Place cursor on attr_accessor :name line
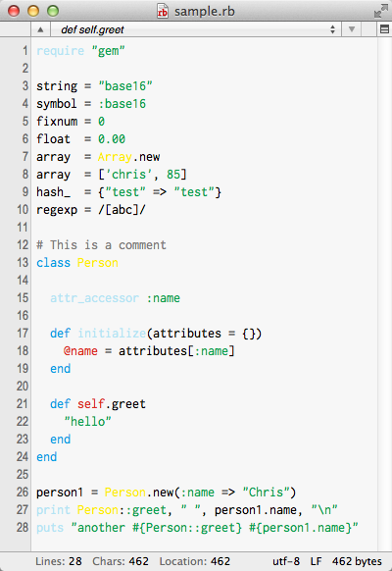Image resolution: width=392 pixels, height=571 pixels. click(115, 298)
